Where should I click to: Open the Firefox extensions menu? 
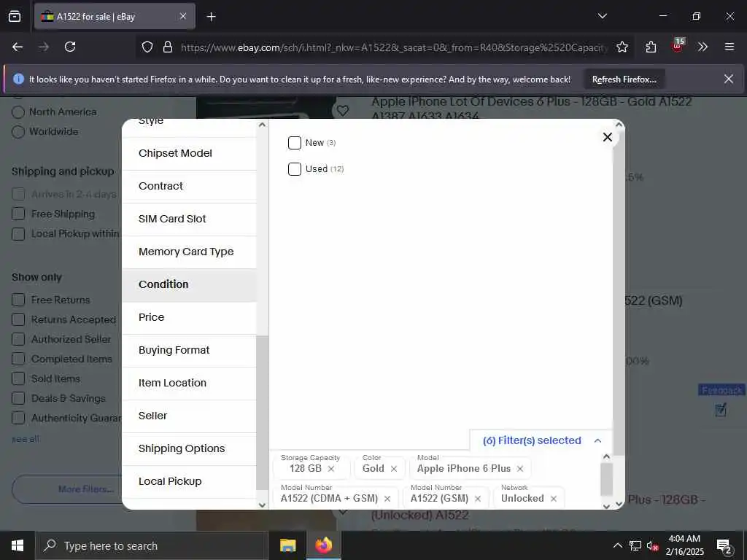coord(651,47)
